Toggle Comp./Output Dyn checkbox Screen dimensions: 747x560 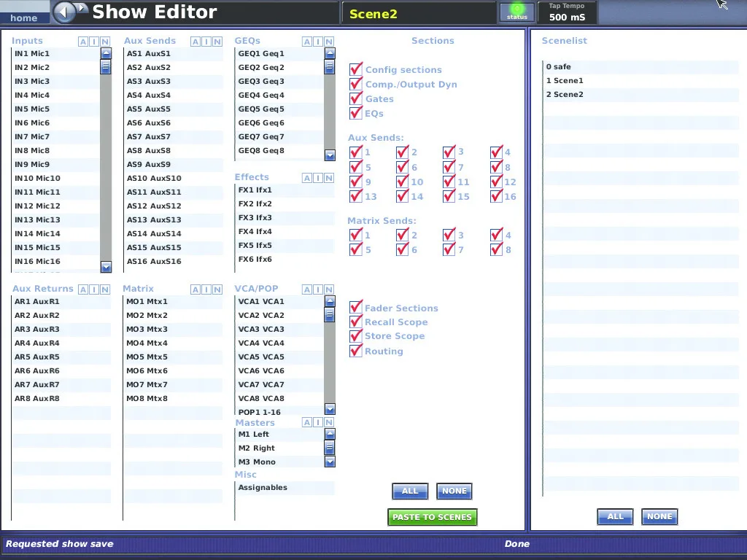point(355,85)
